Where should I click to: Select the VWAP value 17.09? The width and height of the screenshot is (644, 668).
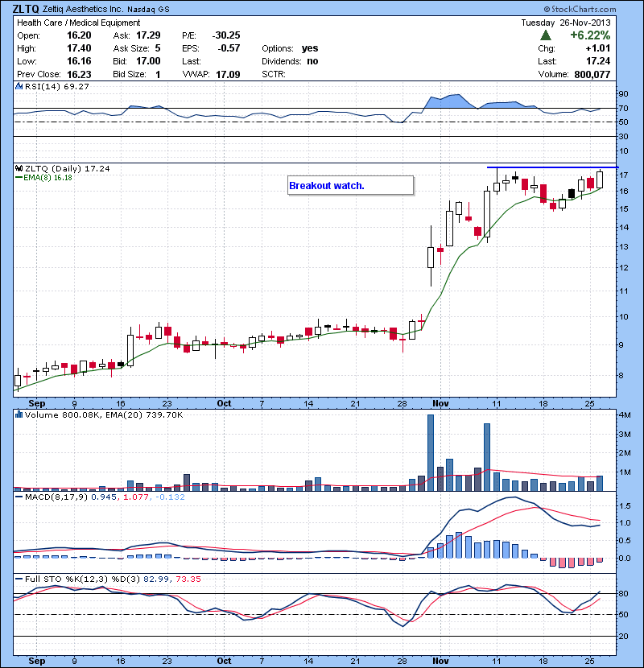pos(228,75)
